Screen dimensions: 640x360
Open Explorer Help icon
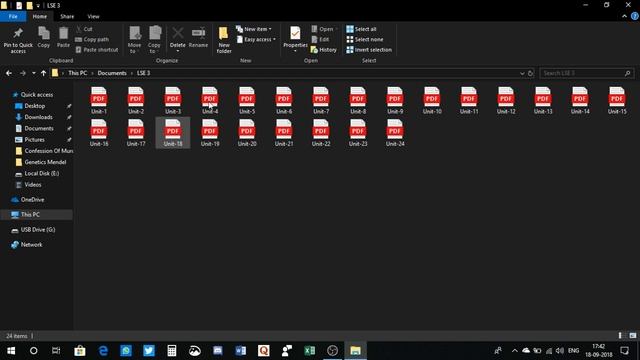point(635,16)
